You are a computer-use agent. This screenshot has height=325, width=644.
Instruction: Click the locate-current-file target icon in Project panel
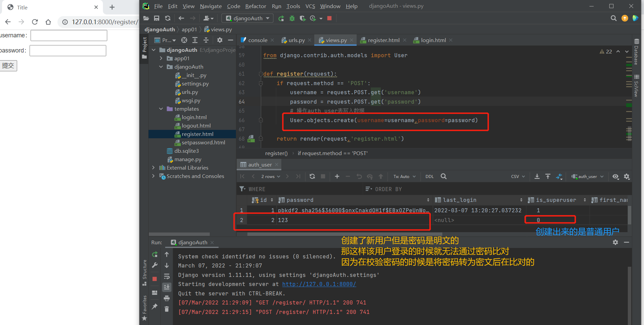click(x=184, y=40)
